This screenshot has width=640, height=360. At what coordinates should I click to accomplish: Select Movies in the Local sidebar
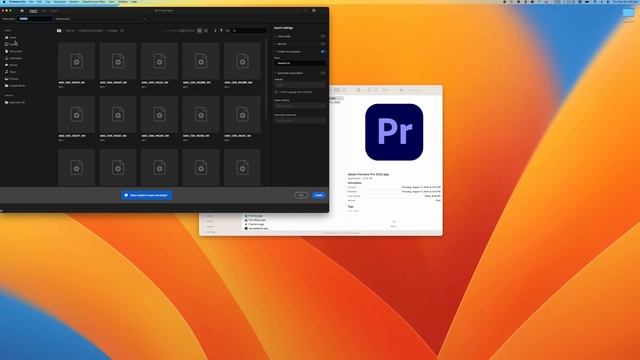[11, 65]
